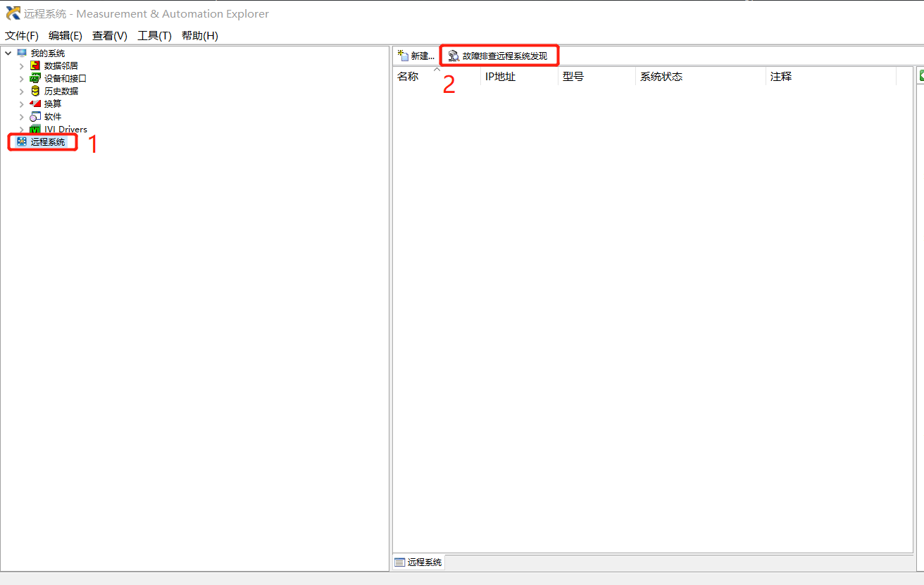Select 设备和接口 in the tree
This screenshot has width=924, height=585.
(65, 79)
